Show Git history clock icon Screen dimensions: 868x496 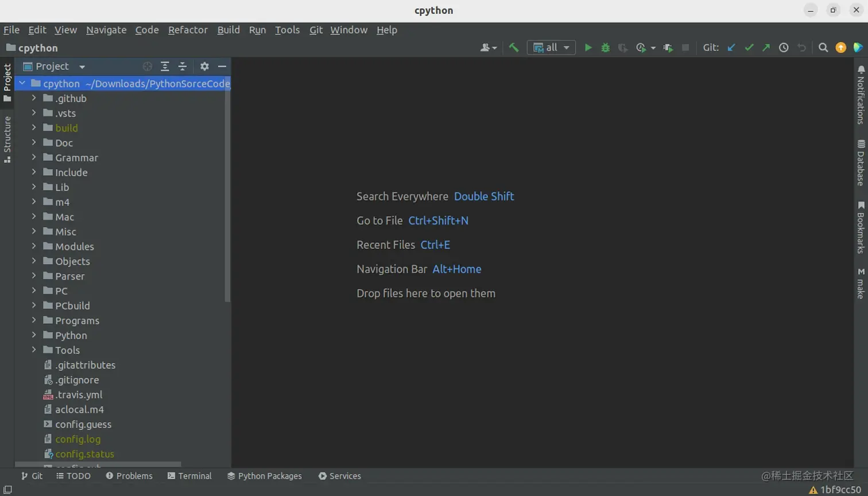click(784, 48)
